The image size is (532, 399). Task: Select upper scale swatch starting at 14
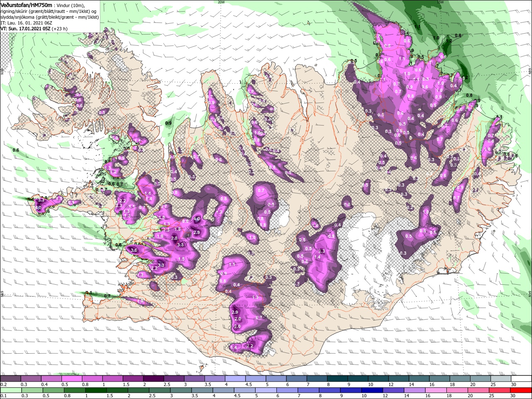coord(419,379)
